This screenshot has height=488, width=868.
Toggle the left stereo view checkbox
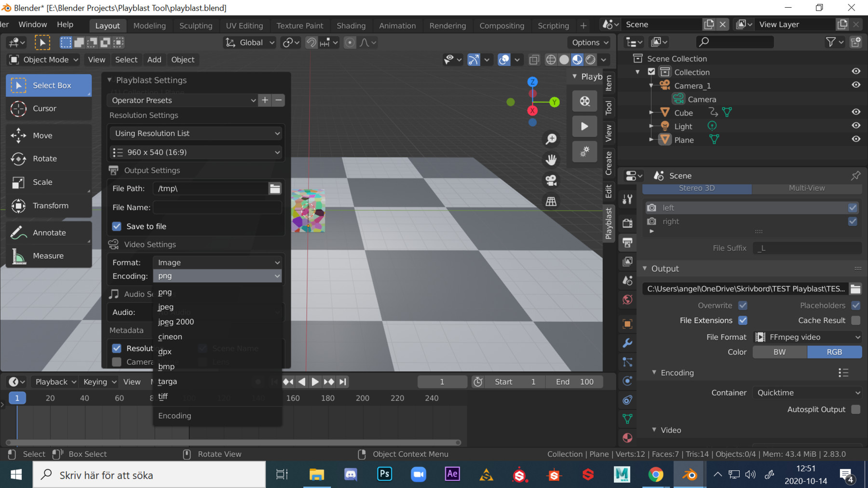[x=853, y=208]
